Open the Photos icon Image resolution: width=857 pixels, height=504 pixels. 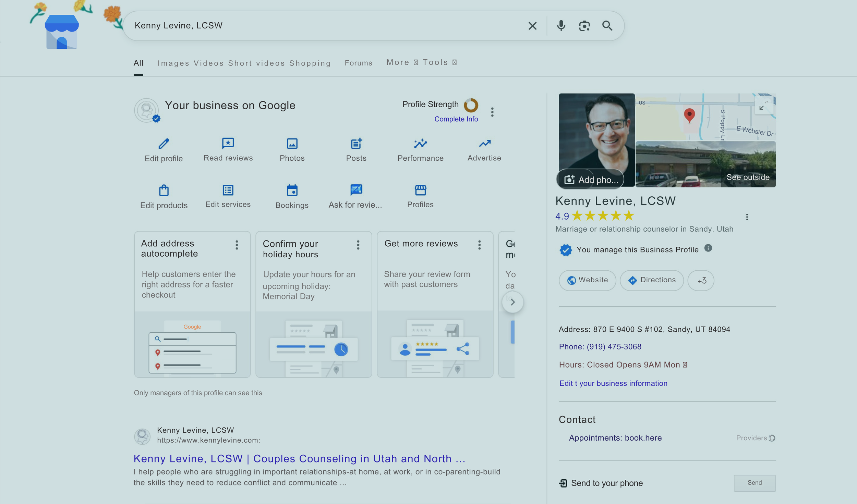tap(292, 144)
